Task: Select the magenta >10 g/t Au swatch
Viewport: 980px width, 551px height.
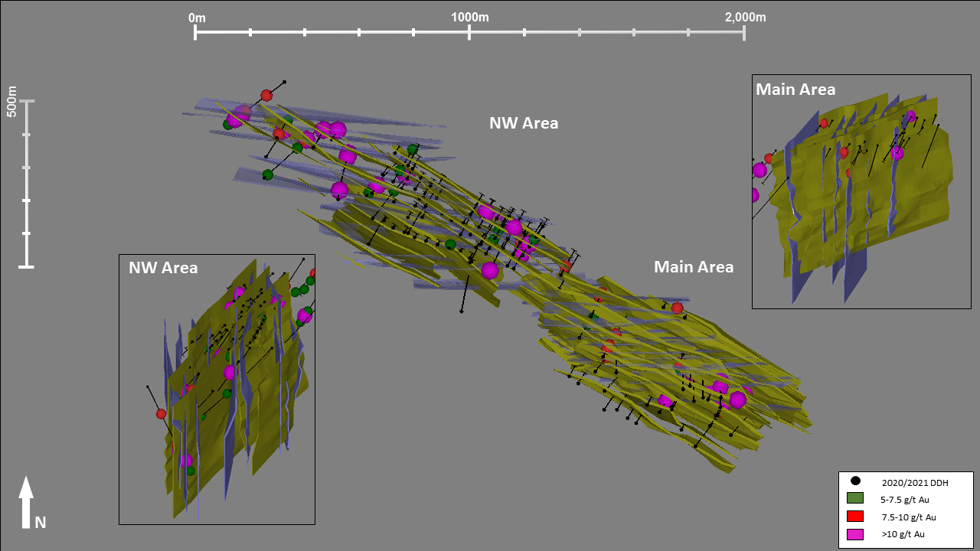Action: (x=856, y=534)
